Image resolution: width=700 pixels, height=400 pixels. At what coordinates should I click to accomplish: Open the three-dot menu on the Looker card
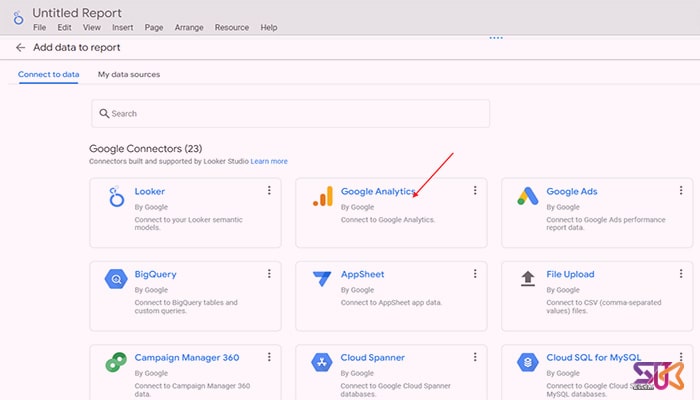tap(269, 191)
